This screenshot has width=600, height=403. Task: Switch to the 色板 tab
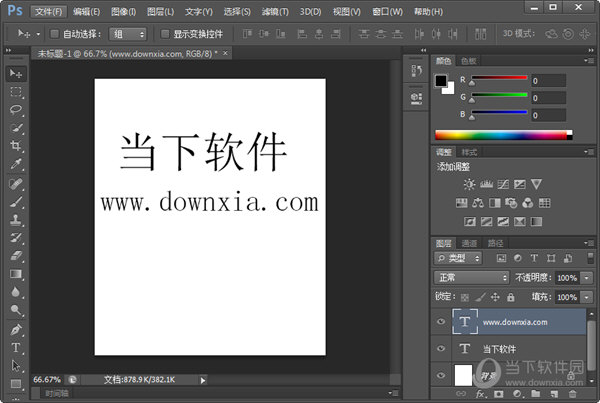coord(468,61)
